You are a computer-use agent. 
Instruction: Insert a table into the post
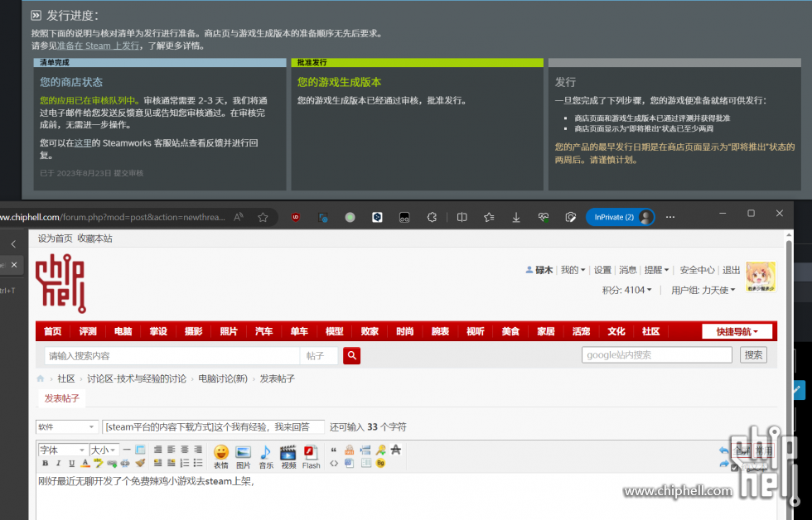pyautogui.click(x=140, y=450)
